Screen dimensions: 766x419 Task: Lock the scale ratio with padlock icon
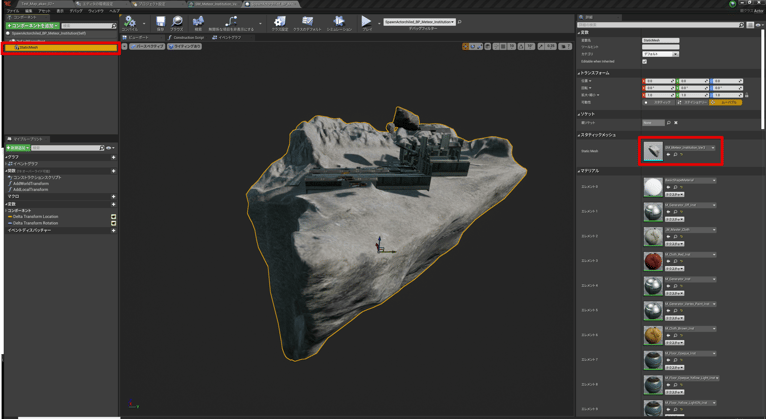coord(746,95)
